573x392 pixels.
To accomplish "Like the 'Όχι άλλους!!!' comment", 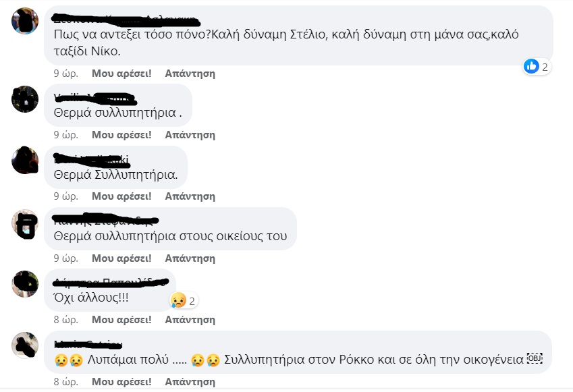I will coord(121,320).
